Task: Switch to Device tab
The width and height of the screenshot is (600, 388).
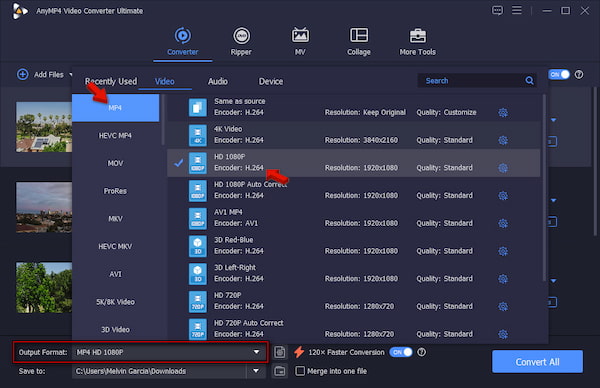Action: (x=271, y=81)
